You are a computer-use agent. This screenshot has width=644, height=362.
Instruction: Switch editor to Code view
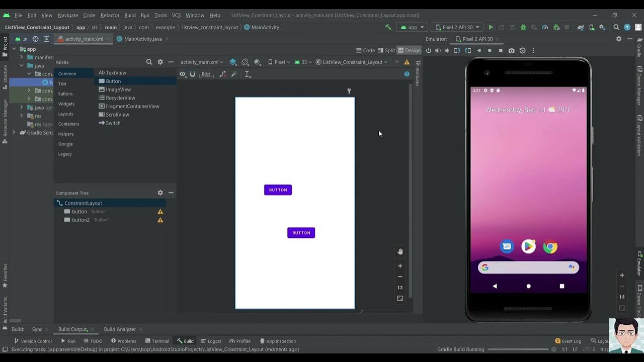pyautogui.click(x=365, y=50)
